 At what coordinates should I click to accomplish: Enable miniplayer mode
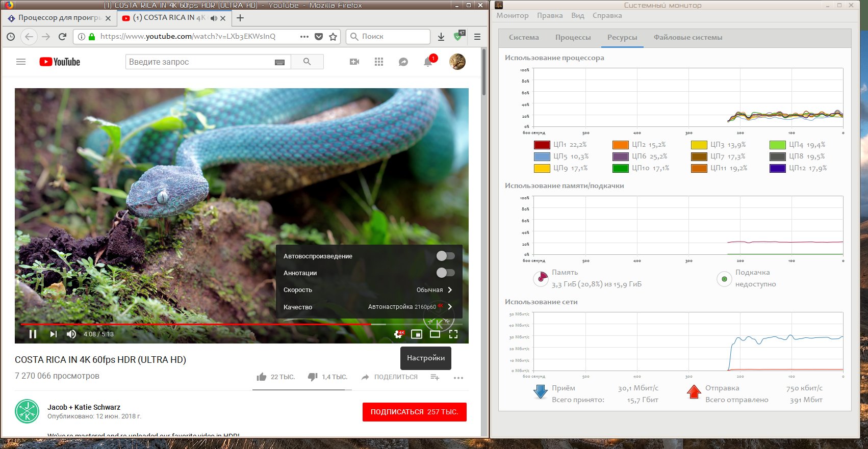click(x=417, y=334)
